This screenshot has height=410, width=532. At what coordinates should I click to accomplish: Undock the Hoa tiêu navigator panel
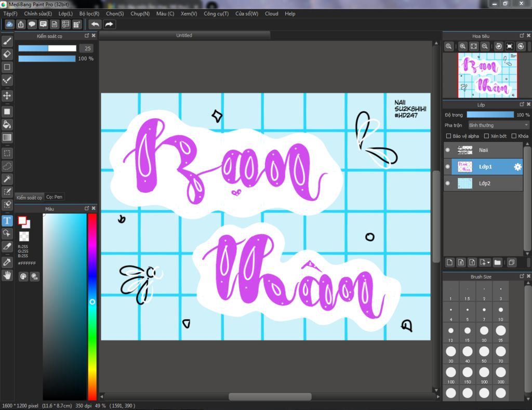click(522, 36)
